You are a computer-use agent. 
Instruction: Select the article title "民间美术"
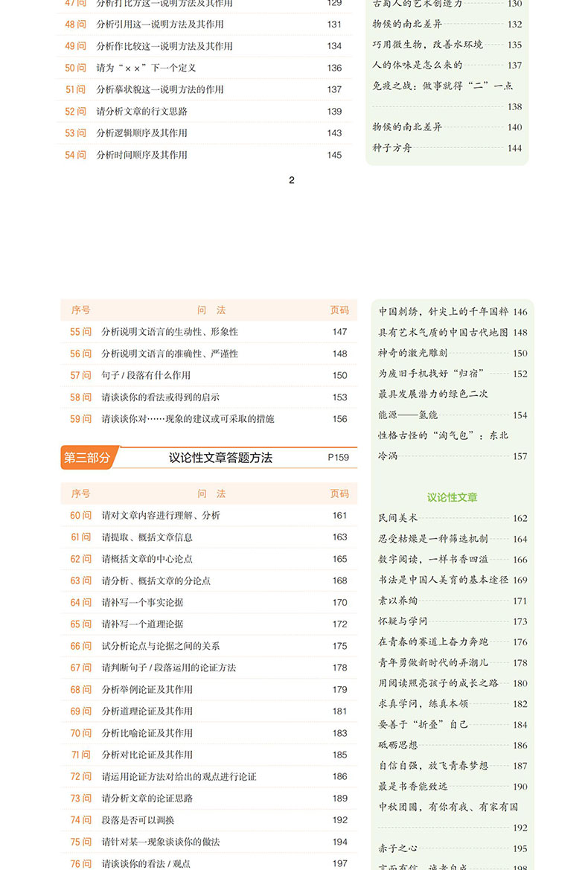coord(397,518)
